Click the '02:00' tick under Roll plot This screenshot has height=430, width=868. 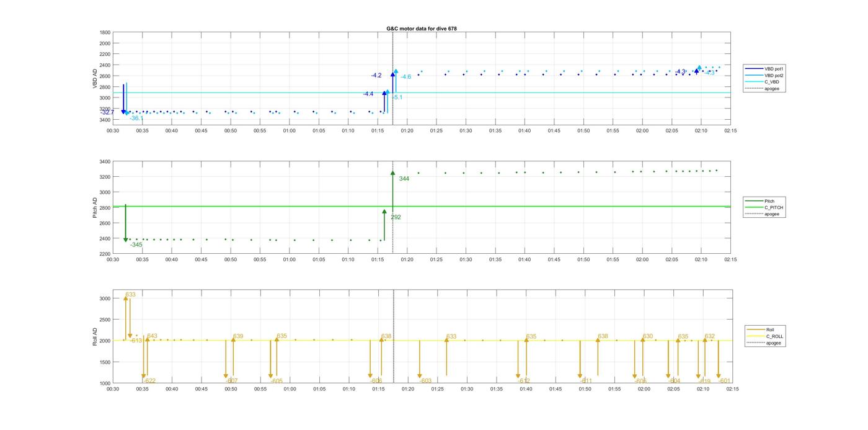point(644,389)
